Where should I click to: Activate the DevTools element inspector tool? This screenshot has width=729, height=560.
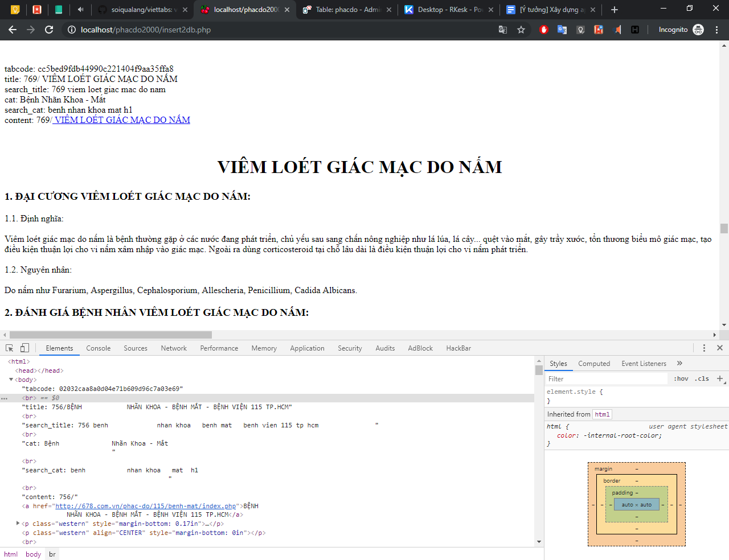click(10, 348)
